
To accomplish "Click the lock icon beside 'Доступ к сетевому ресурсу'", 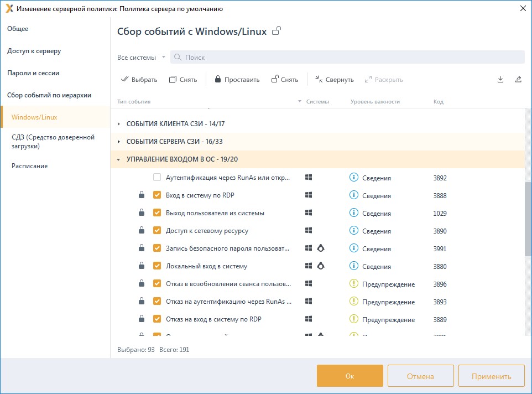I will pyautogui.click(x=142, y=231).
